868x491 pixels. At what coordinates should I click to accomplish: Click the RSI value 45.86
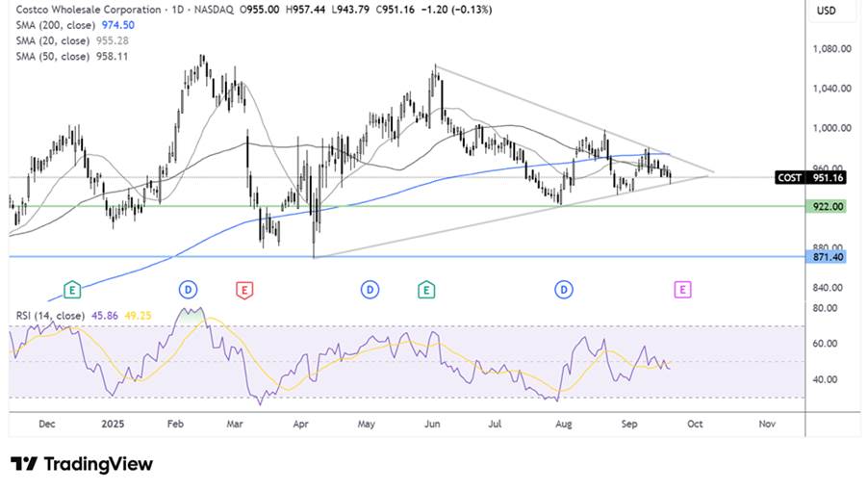click(105, 316)
